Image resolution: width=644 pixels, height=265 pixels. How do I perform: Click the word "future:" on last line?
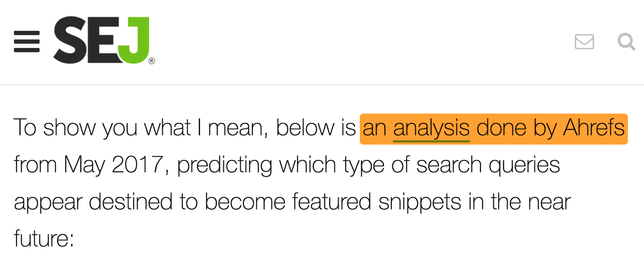(x=44, y=238)
